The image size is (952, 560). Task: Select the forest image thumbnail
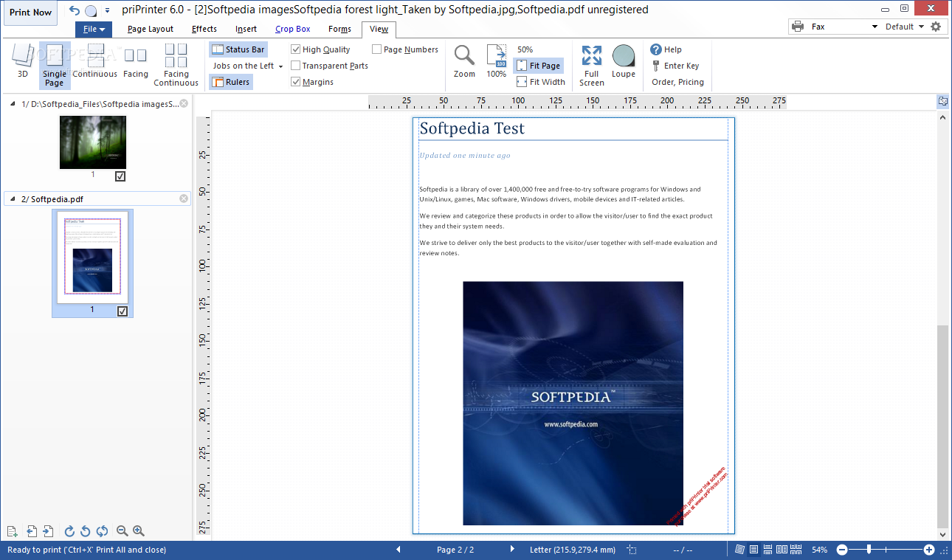coord(93,142)
